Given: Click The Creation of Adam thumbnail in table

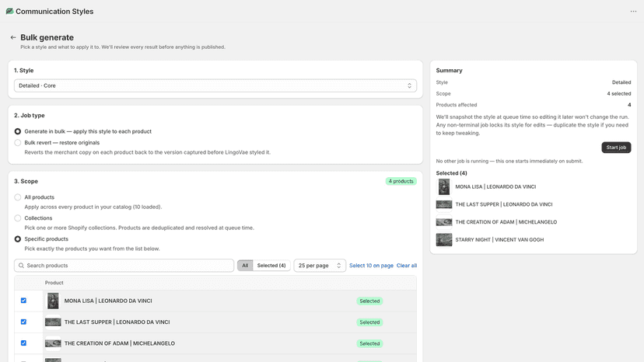Looking at the screenshot, I should point(53,343).
